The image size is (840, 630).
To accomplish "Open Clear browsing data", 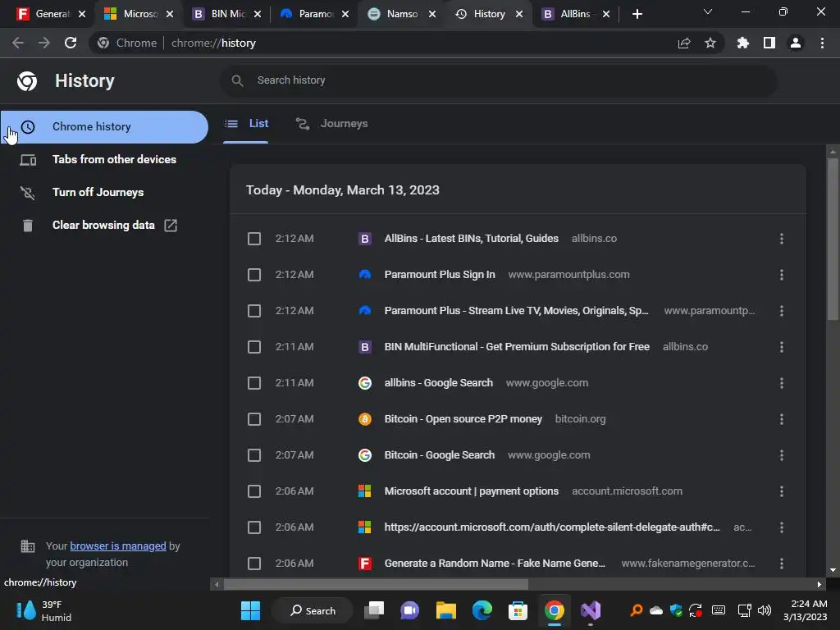I will click(x=104, y=226).
